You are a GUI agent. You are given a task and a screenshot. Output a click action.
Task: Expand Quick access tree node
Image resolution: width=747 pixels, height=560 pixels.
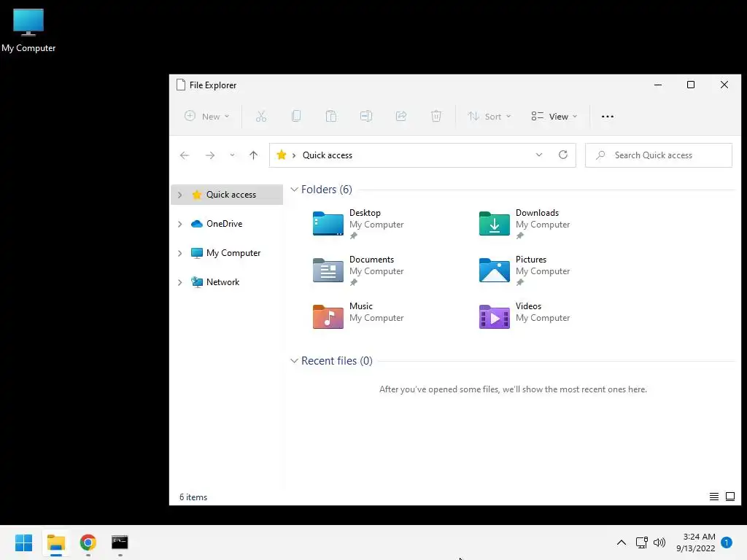pyautogui.click(x=179, y=195)
